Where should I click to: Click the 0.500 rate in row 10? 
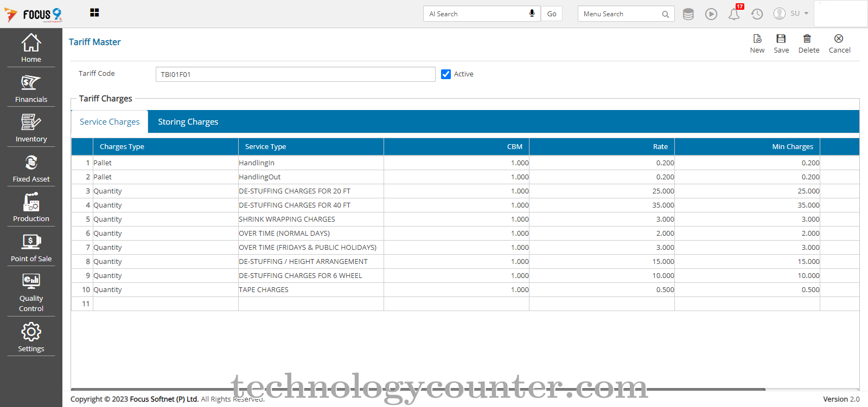pos(602,289)
